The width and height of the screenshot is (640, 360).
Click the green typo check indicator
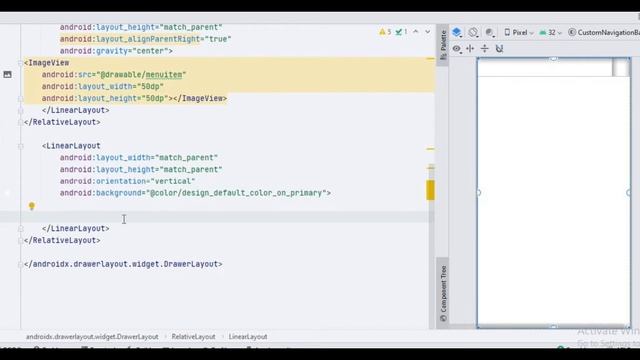(401, 32)
